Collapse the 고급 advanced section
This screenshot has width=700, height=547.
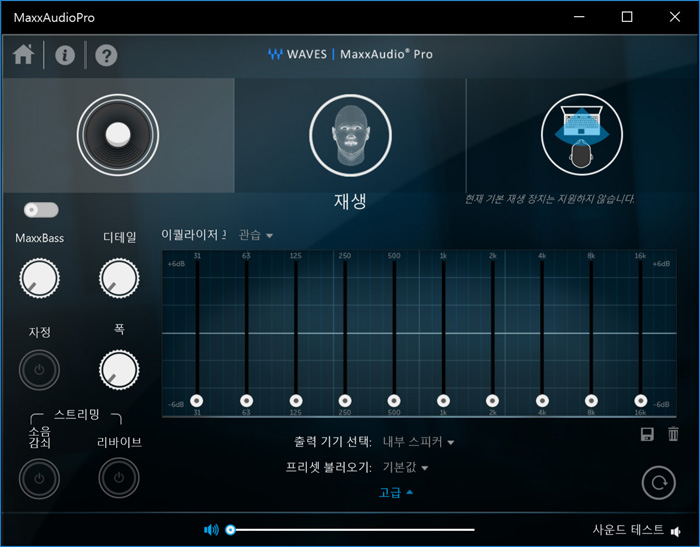tap(396, 493)
